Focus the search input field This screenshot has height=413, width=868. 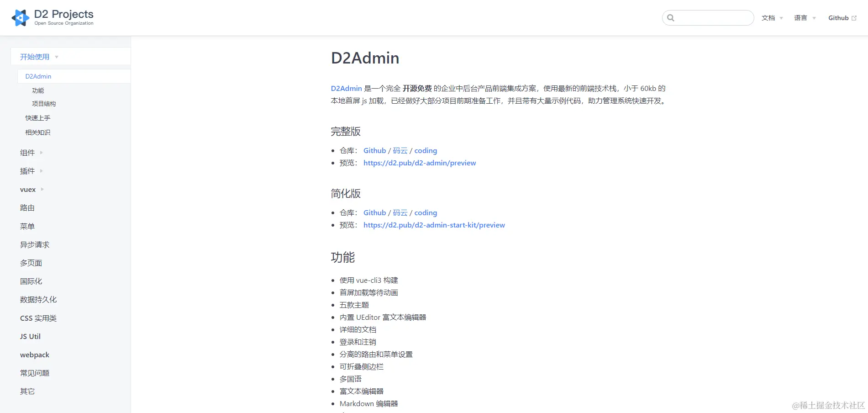click(x=708, y=18)
